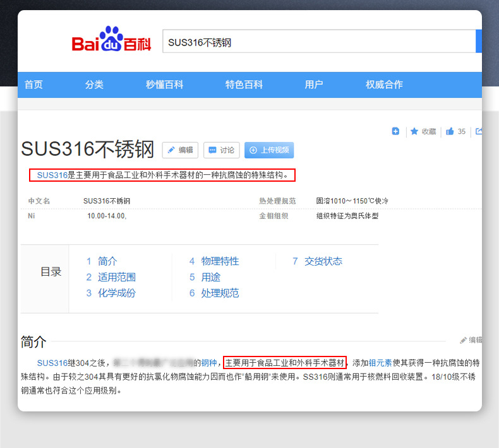The height and width of the screenshot is (448, 499).
Task: Click the 金相组织 label
Action: pos(274,216)
